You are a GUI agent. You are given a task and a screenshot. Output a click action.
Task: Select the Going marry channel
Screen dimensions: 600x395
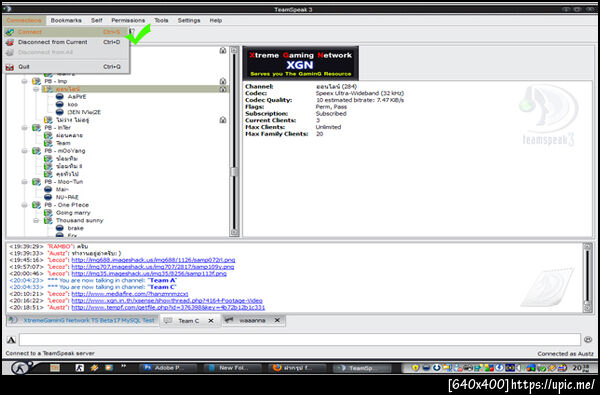[x=73, y=213]
